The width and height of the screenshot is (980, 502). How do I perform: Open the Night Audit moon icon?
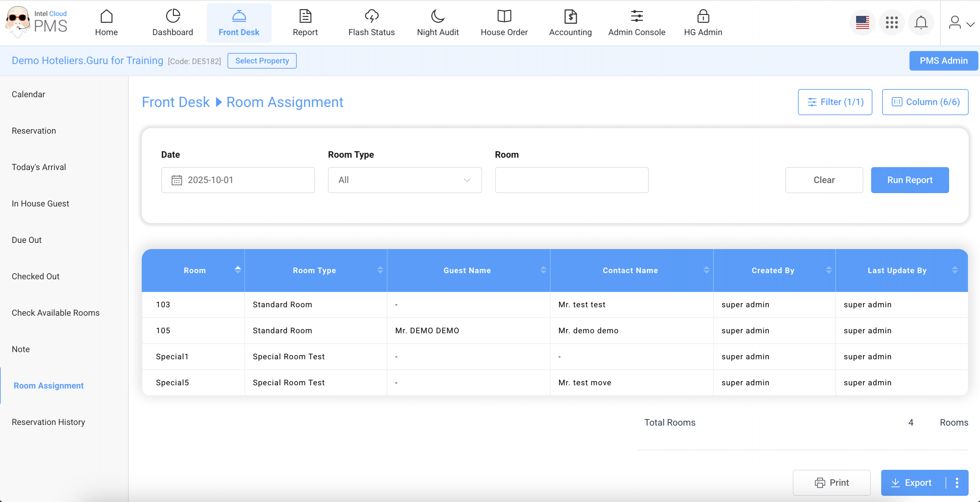(x=437, y=16)
